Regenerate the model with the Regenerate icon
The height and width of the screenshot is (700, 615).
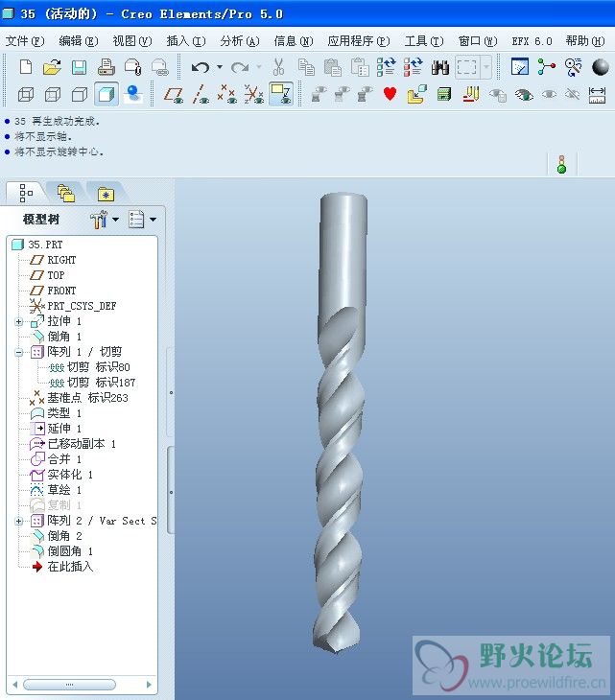click(x=386, y=67)
